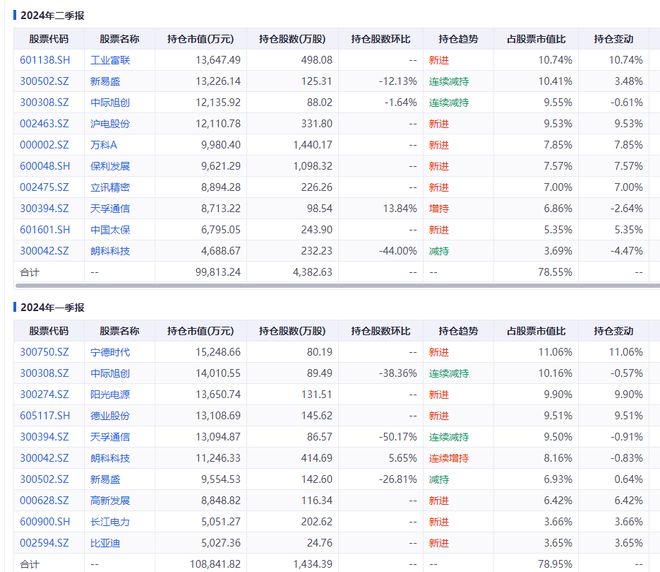Viewport: 660px width, 572px height.
Task: Select 5.65% change cell for 朗科科技
Action: point(402,458)
